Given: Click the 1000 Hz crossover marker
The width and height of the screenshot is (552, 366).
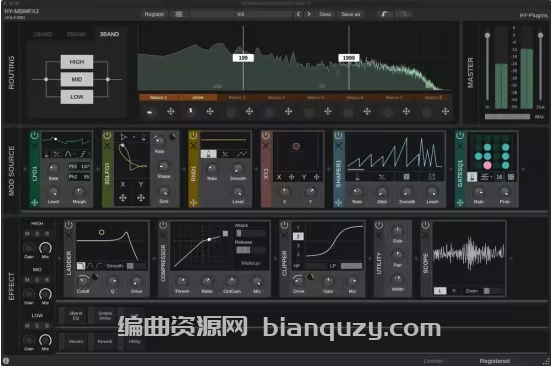Looking at the screenshot, I should click(x=349, y=58).
